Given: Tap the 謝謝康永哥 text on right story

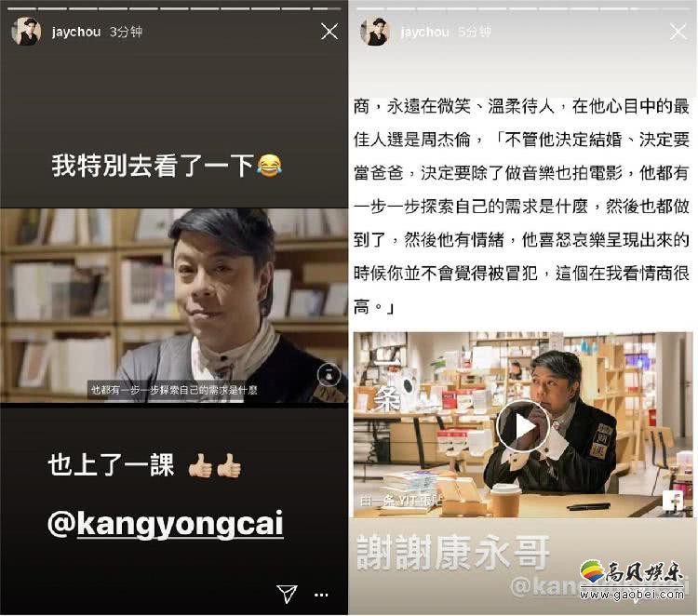Looking at the screenshot, I should tap(453, 552).
